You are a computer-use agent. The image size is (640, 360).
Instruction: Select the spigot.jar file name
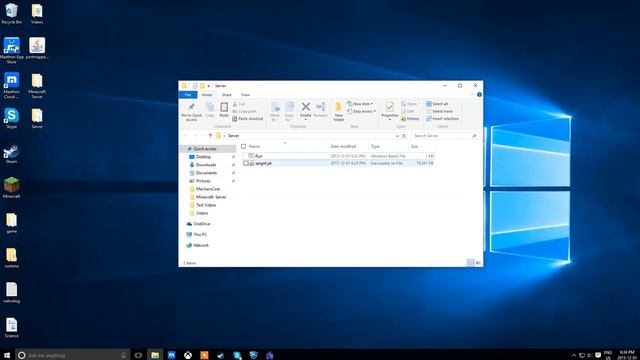coord(263,163)
